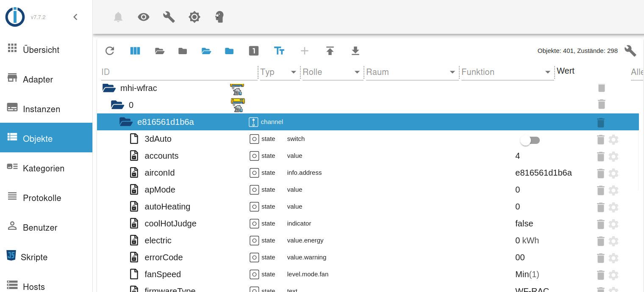644x292 pixels.
Task: Open the Typ filter dropdown
Action: (280, 72)
